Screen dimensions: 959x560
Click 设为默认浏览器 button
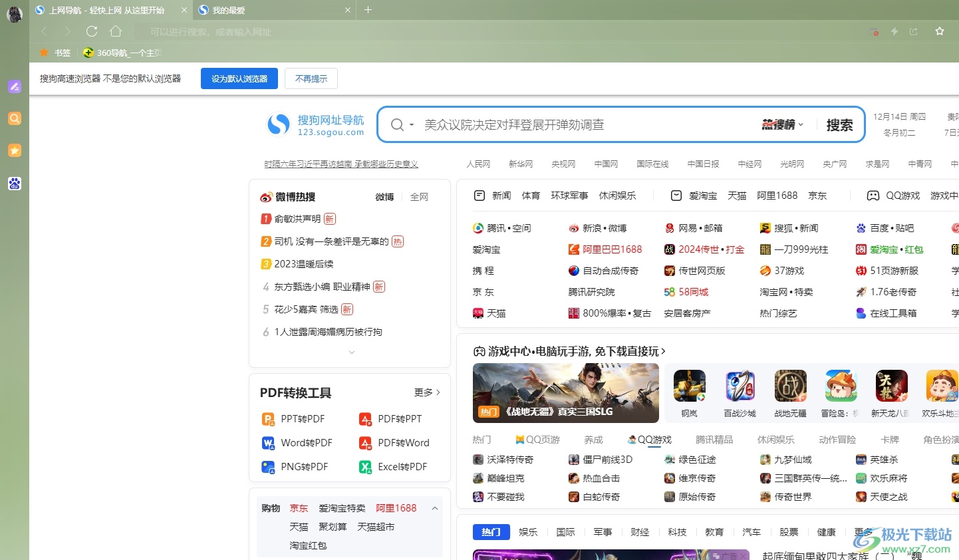(x=239, y=78)
